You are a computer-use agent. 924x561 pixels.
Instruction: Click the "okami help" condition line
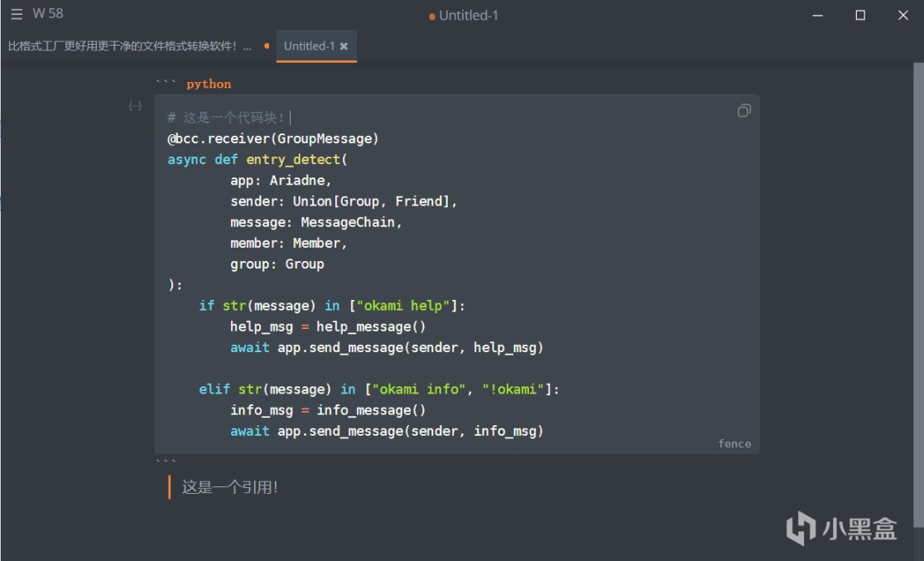click(x=332, y=306)
